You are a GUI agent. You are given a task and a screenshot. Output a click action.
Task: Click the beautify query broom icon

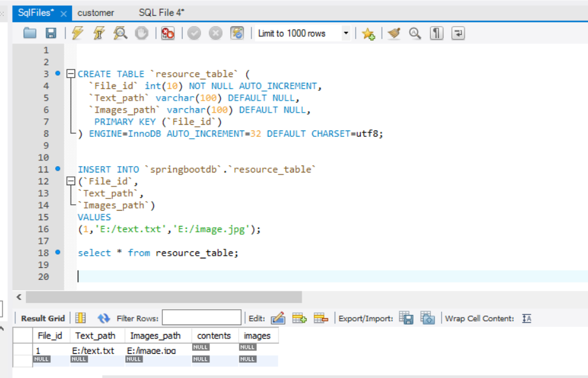coord(394,34)
